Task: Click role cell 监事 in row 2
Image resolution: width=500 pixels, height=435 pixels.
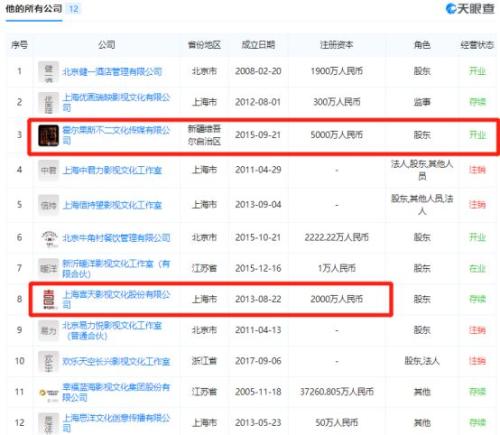Action: click(x=422, y=102)
